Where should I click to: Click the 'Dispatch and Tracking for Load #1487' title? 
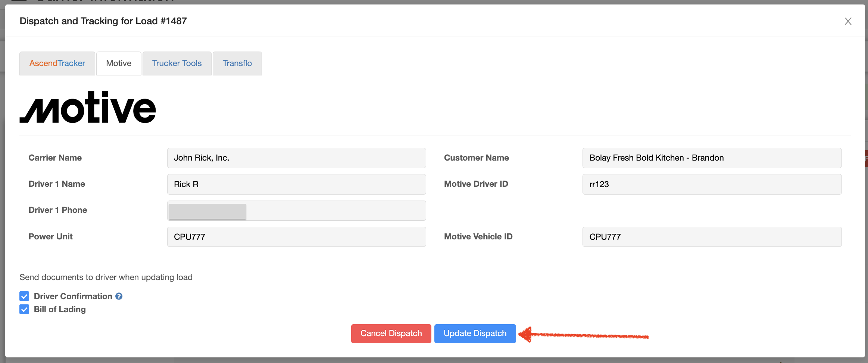coord(103,21)
